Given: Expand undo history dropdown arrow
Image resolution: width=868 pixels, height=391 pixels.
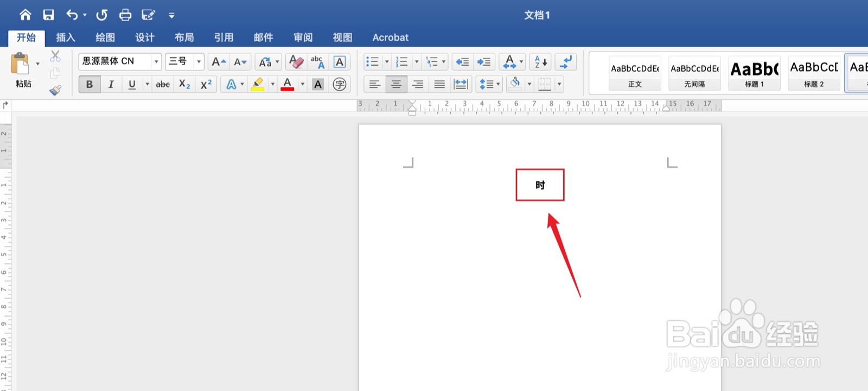Looking at the screenshot, I should coord(85,15).
